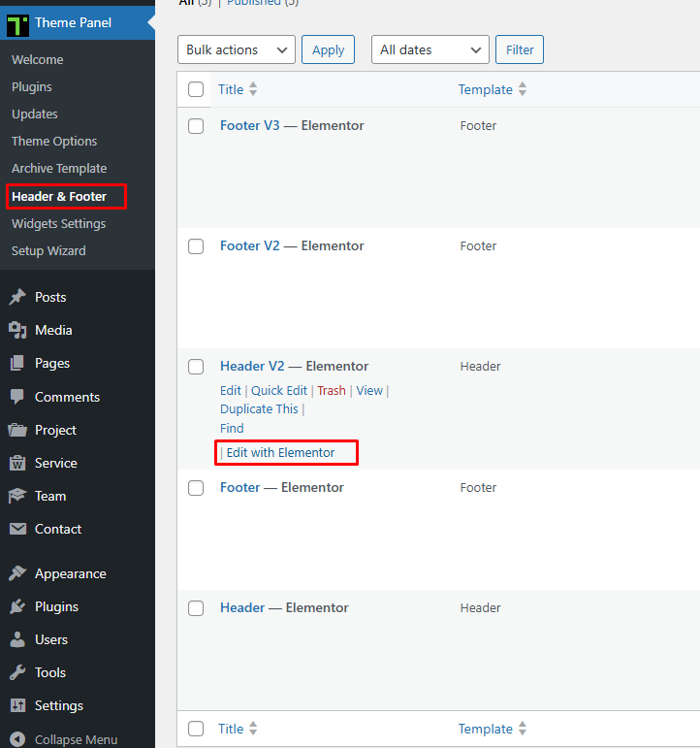The width and height of the screenshot is (700, 748).
Task: Click the Filter button
Action: coord(520,49)
